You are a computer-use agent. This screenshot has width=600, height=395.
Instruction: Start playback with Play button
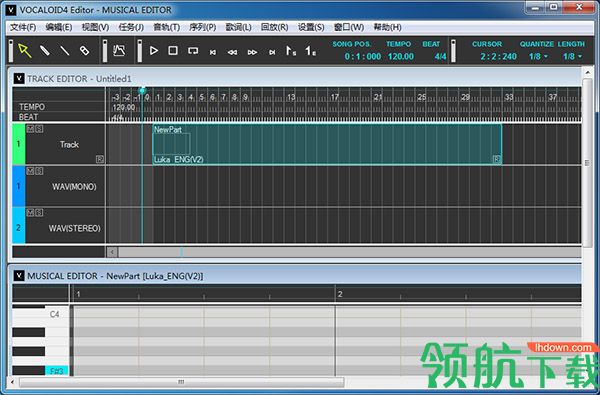[154, 51]
